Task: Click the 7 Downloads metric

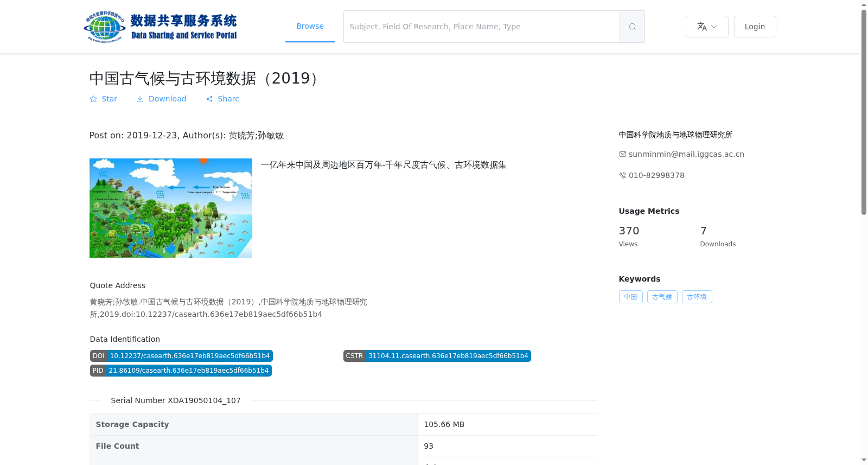Action: point(718,237)
